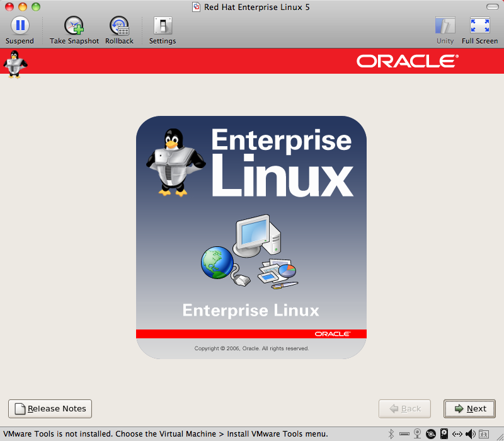Open the Release Notes
The height and width of the screenshot is (441, 504).
coord(50,409)
